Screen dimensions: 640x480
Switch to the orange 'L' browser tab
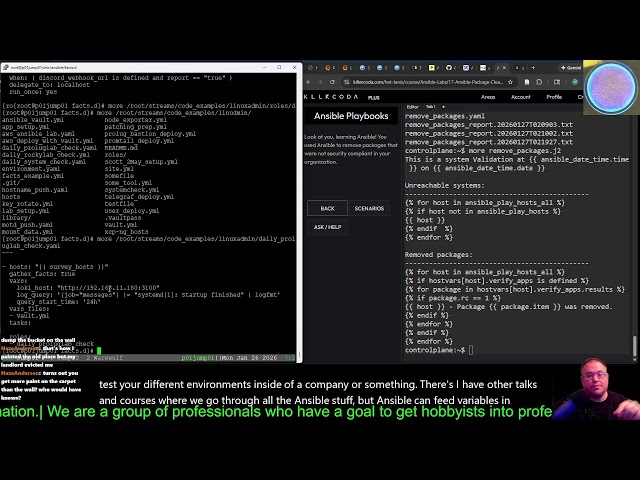[346, 68]
